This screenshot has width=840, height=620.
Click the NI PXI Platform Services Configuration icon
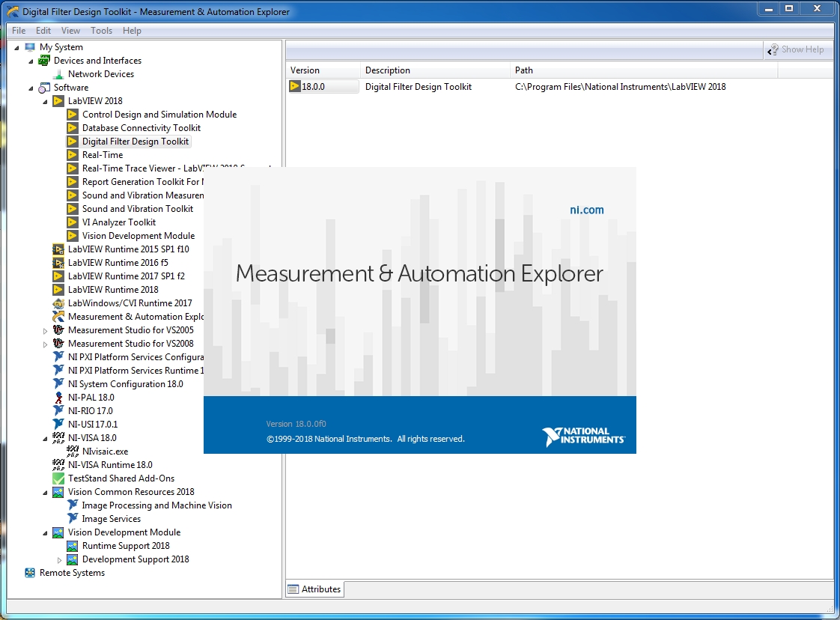[x=58, y=357]
